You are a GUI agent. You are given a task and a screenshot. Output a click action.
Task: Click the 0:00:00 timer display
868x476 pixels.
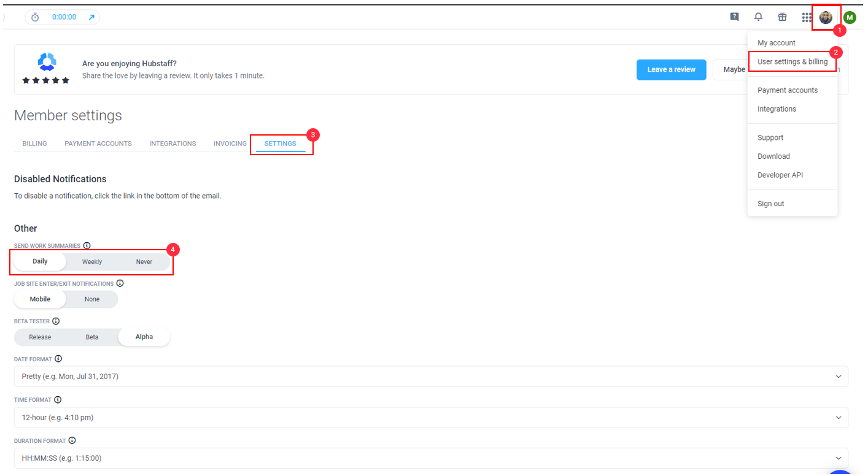click(64, 17)
